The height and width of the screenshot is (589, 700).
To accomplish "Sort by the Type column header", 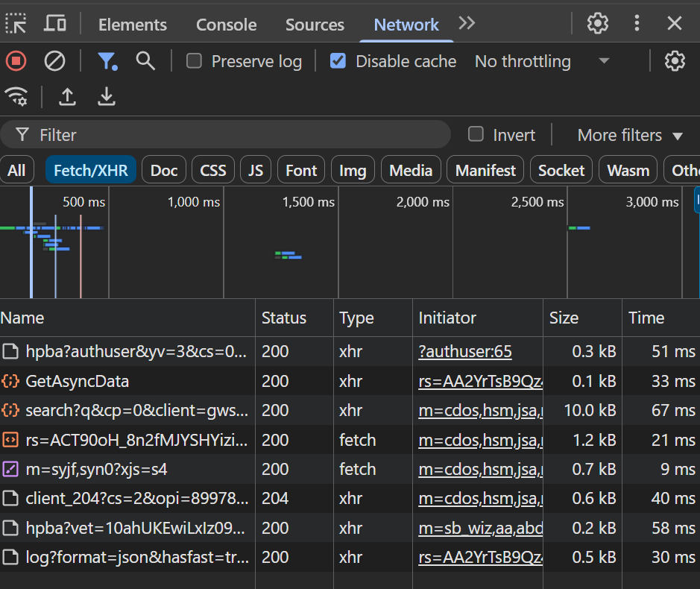I will 373,318.
